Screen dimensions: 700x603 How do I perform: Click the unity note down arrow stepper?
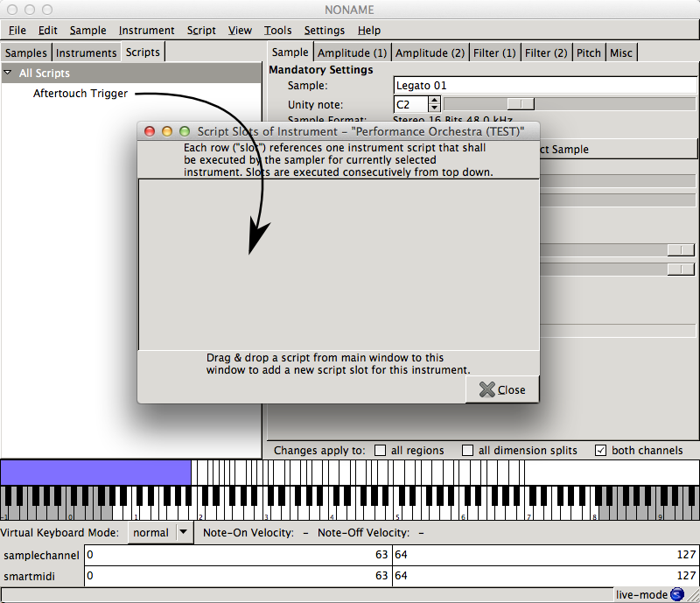(434, 107)
